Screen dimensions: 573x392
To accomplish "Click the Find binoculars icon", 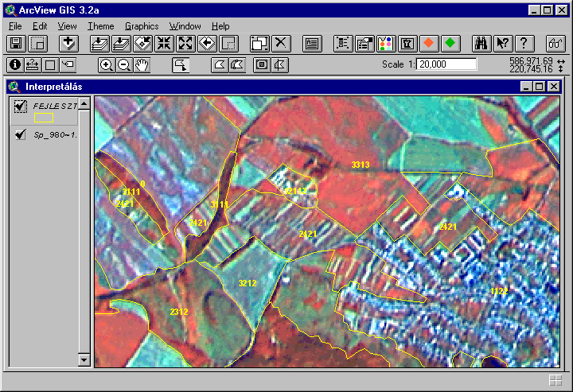I will click(481, 43).
